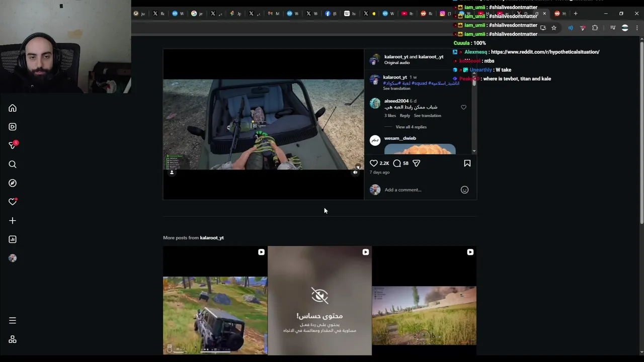Open the Dashboard chart icon
644x362 pixels.
pos(13,239)
